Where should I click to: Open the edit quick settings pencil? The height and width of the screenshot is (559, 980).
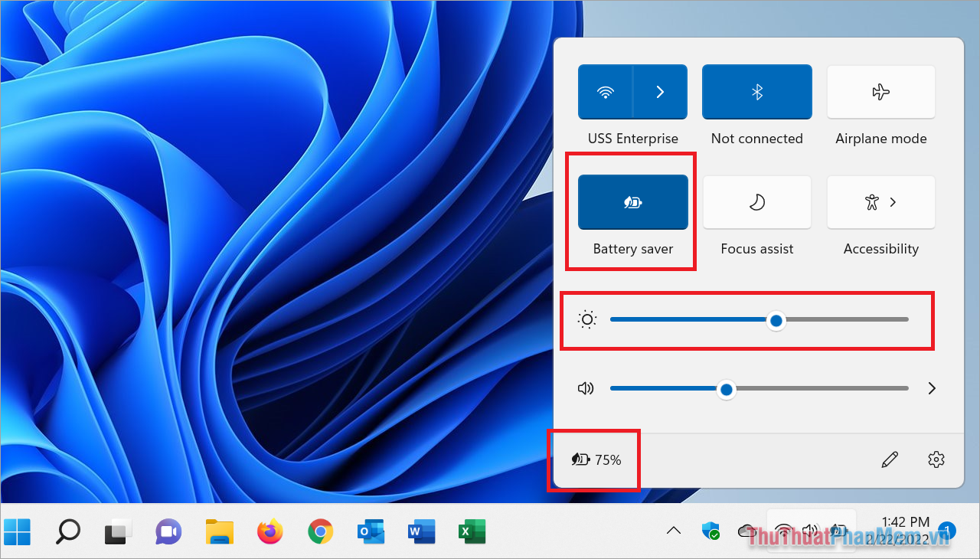(890, 459)
